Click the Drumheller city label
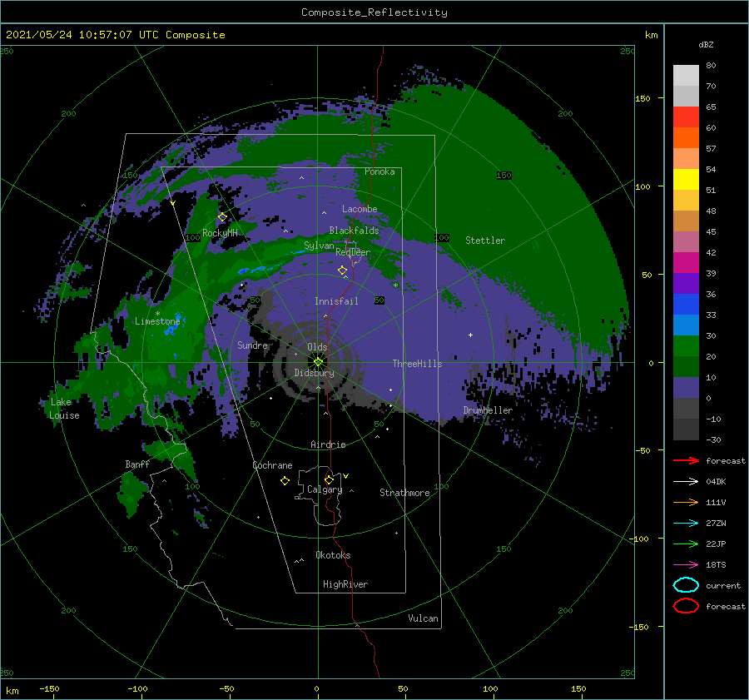Viewport: 749px width, 700px height. click(x=488, y=410)
